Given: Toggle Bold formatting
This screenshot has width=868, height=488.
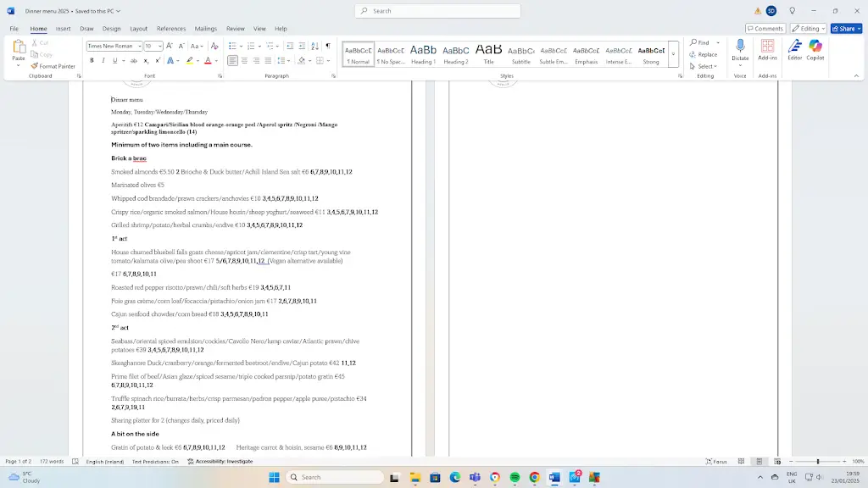Looking at the screenshot, I should coord(92,61).
